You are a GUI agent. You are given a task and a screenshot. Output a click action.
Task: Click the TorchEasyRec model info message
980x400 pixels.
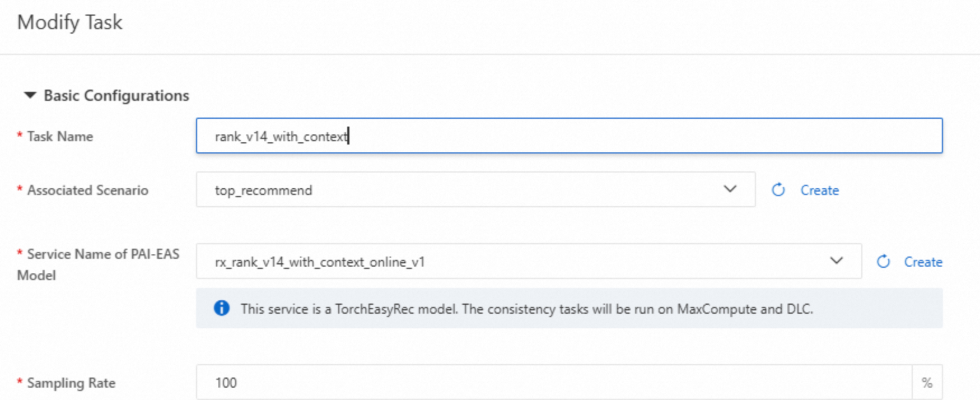[x=526, y=309]
